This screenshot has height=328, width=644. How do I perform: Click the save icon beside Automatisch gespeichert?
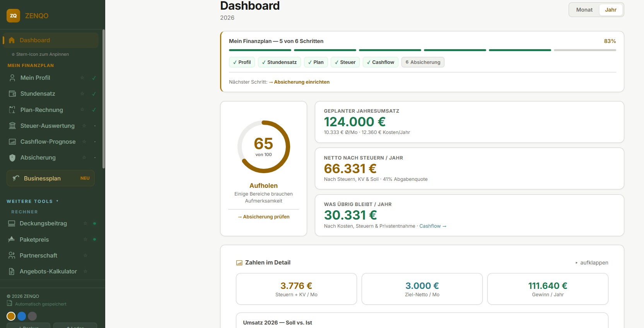10,303
